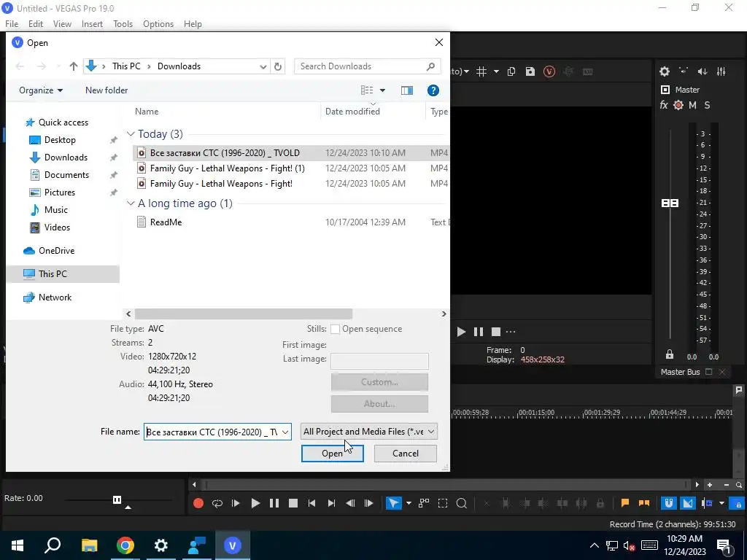The image size is (747, 560).
Task: Open Master FX button
Action: pyautogui.click(x=664, y=105)
